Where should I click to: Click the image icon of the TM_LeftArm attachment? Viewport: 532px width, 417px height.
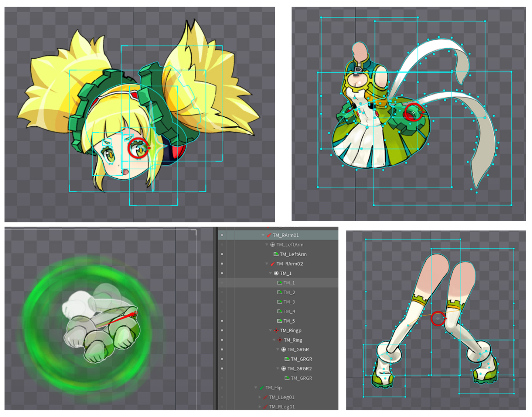point(276,254)
